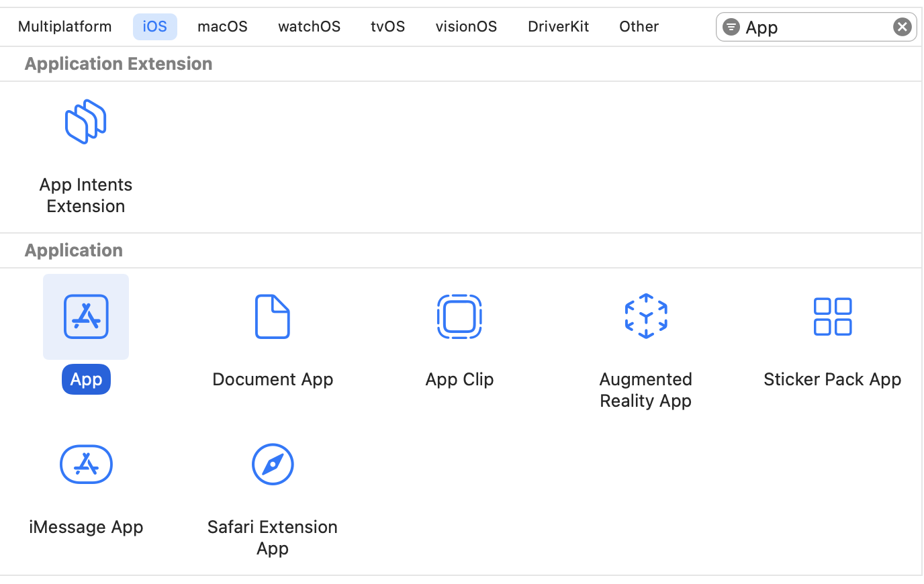Click the "App Intents Extension" label
This screenshot has width=924, height=584.
pos(86,195)
